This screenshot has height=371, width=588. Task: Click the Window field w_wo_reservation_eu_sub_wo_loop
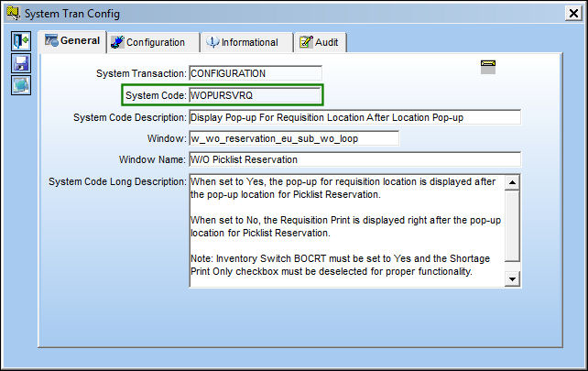tap(294, 138)
